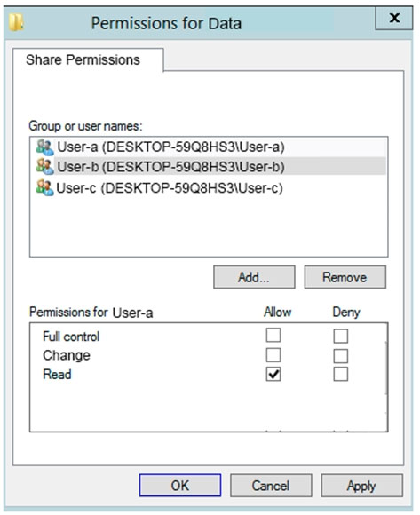The height and width of the screenshot is (515, 420).
Task: Check Deny checkbox for Read
Action: (341, 374)
